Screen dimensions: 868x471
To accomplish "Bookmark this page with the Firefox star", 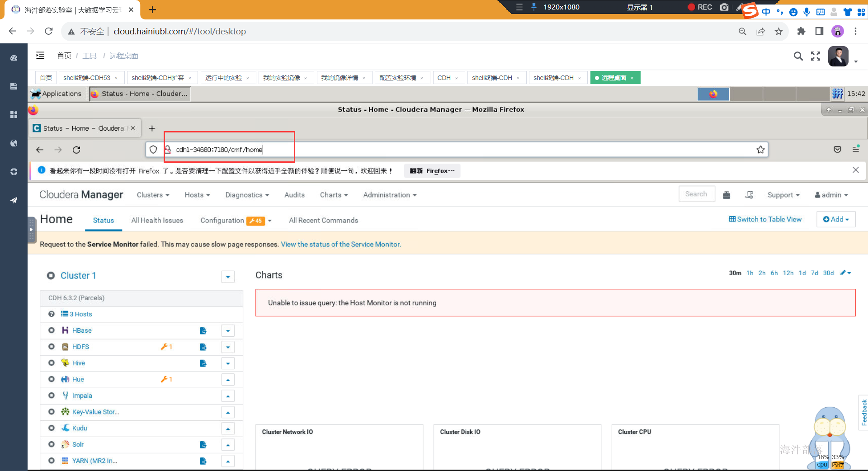I will (x=760, y=150).
